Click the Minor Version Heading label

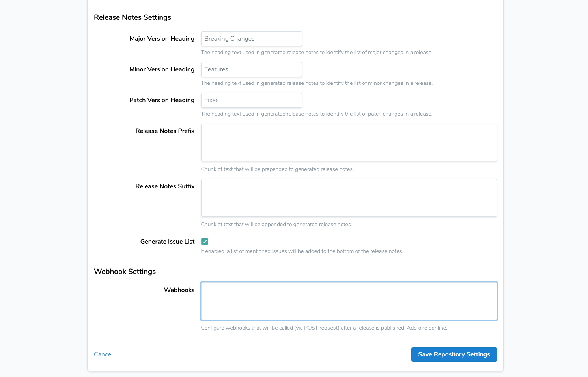coord(162,69)
